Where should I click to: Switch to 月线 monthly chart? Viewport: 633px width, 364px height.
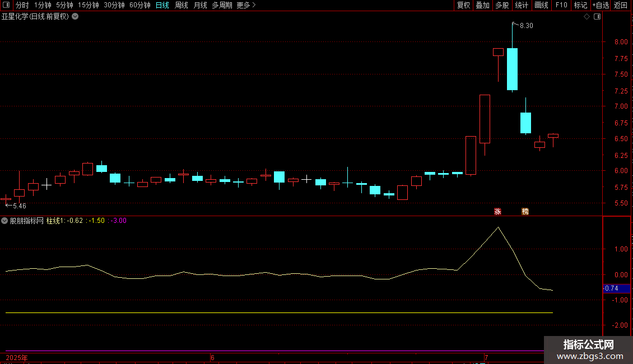coord(200,5)
